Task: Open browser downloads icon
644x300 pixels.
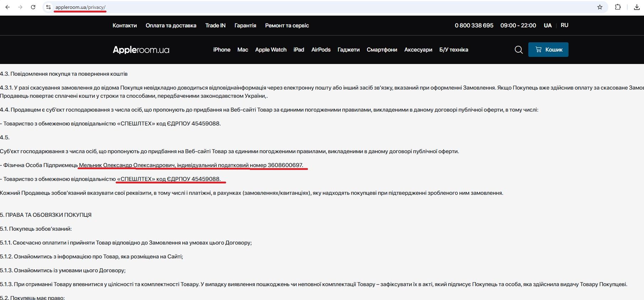Action: (637, 7)
